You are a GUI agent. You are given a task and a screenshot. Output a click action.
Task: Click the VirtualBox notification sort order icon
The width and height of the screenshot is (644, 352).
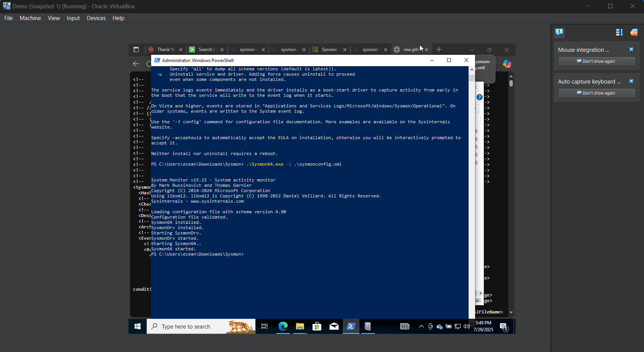(619, 33)
